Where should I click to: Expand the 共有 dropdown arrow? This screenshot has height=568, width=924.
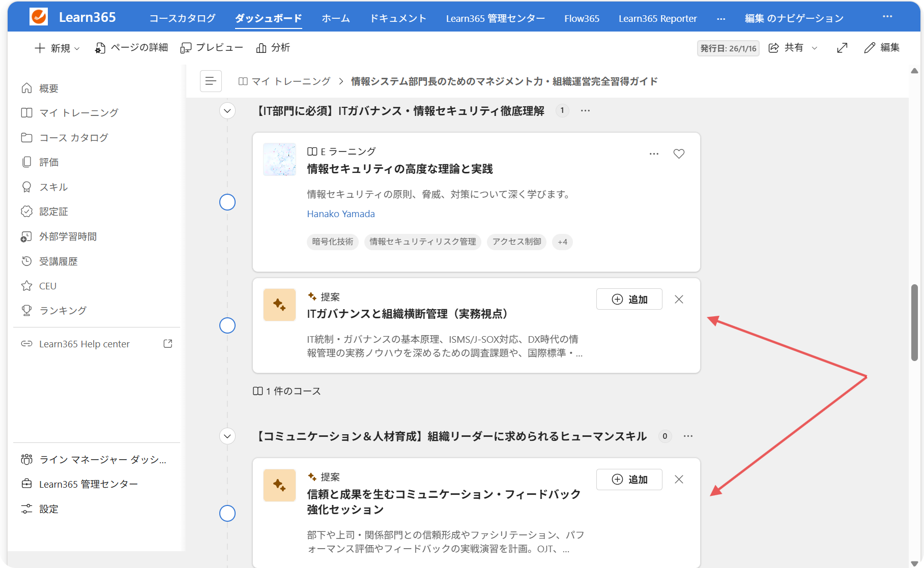[815, 48]
